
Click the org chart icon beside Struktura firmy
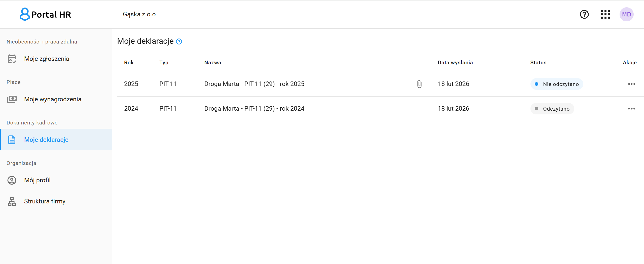(x=12, y=201)
